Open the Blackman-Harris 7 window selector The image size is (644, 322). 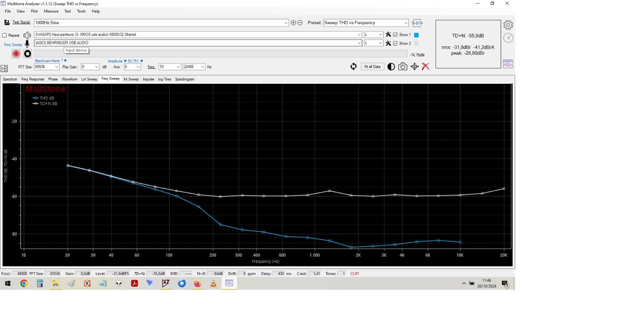click(x=51, y=61)
